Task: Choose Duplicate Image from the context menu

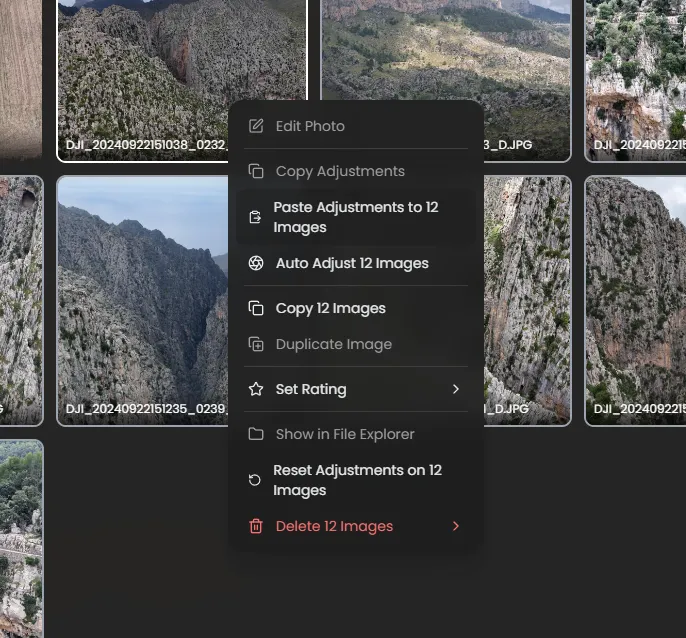Action: coord(333,344)
